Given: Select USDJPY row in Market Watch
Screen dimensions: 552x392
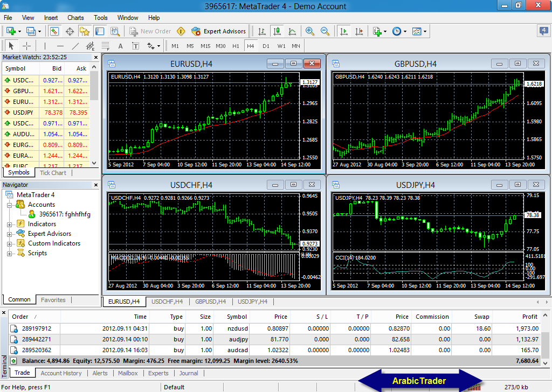Looking at the screenshot, I should pos(46,113).
